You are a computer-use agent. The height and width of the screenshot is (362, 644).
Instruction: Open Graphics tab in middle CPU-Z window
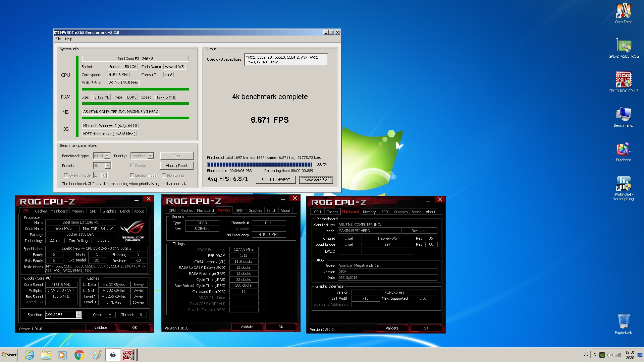tap(255, 210)
